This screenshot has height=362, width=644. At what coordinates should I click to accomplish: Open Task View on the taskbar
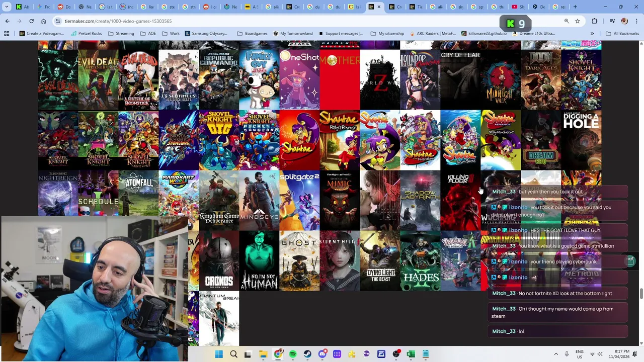pos(248,354)
